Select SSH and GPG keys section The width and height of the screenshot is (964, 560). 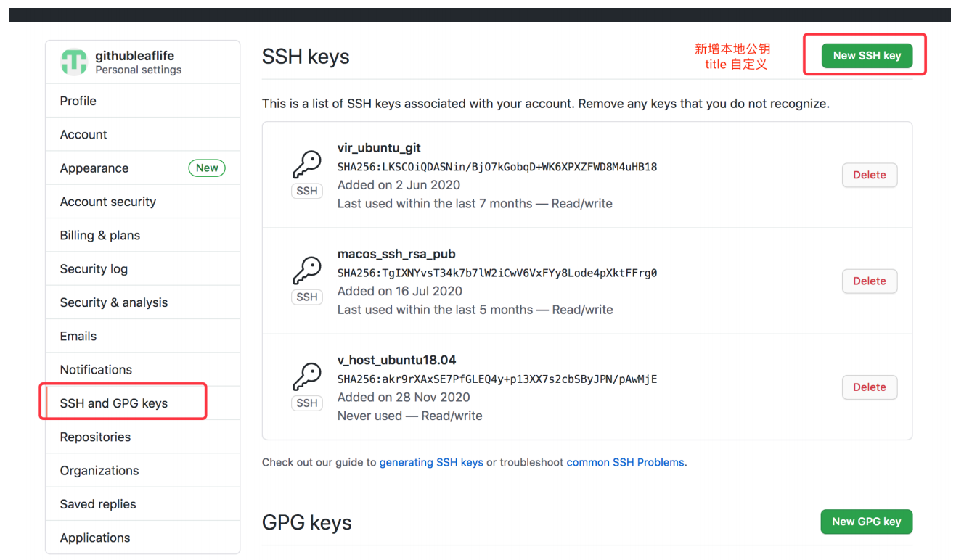(x=143, y=403)
